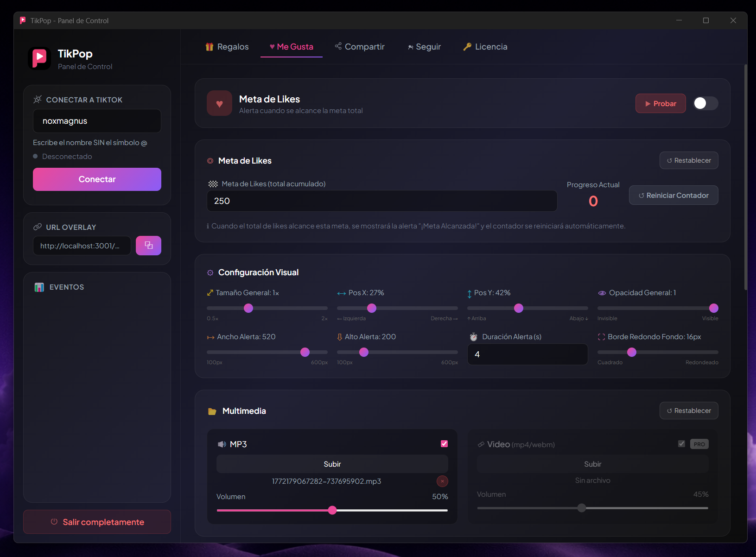The width and height of the screenshot is (756, 557).
Task: Open the Regalos tab
Action: 227,47
